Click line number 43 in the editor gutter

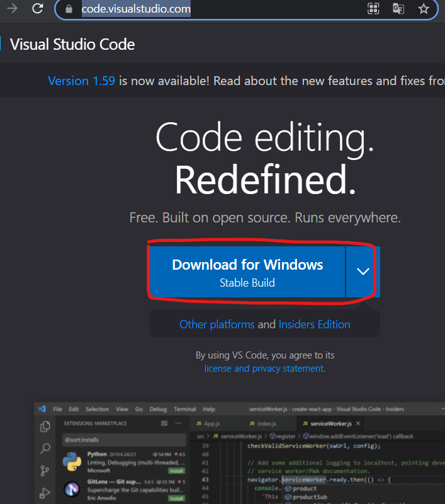205,479
